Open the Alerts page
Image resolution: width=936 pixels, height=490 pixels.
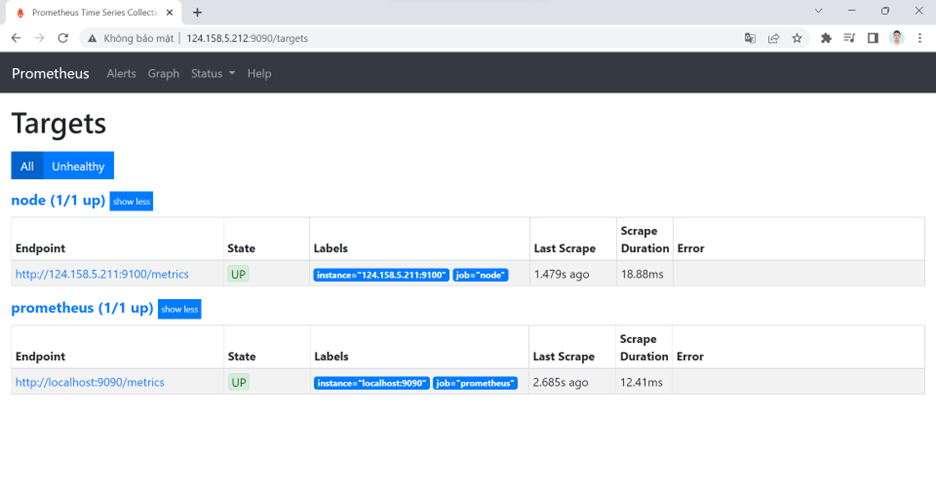[x=121, y=73]
